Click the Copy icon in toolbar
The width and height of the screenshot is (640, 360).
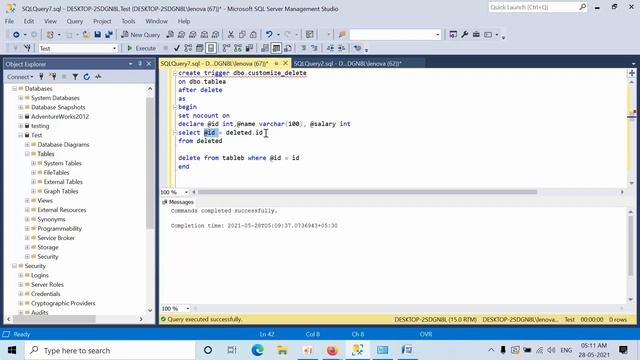pyautogui.click(x=242, y=35)
